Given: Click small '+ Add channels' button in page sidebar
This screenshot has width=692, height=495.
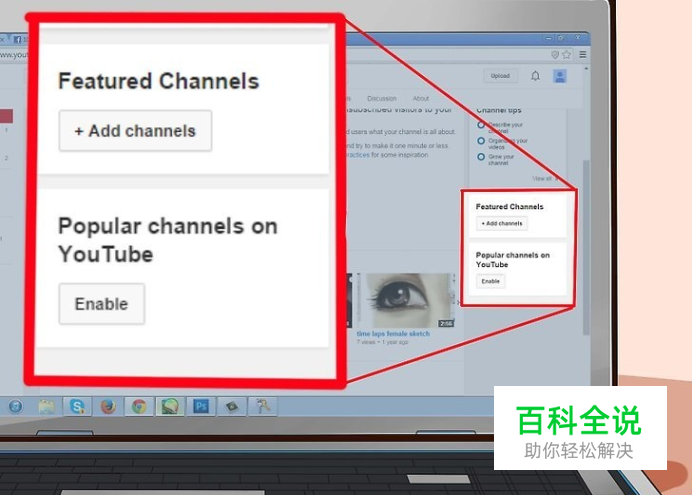Looking at the screenshot, I should coord(502,224).
